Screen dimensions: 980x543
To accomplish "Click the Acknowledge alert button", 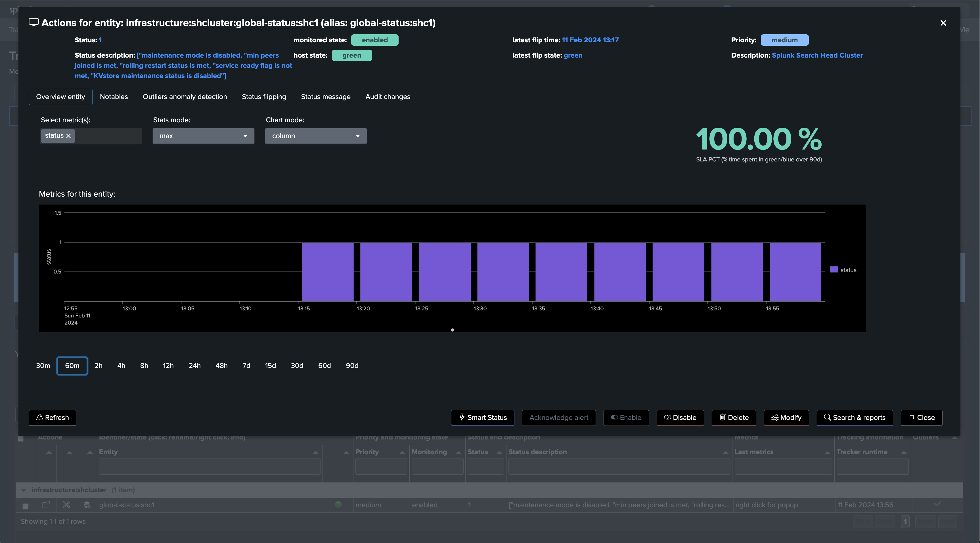I will click(558, 418).
